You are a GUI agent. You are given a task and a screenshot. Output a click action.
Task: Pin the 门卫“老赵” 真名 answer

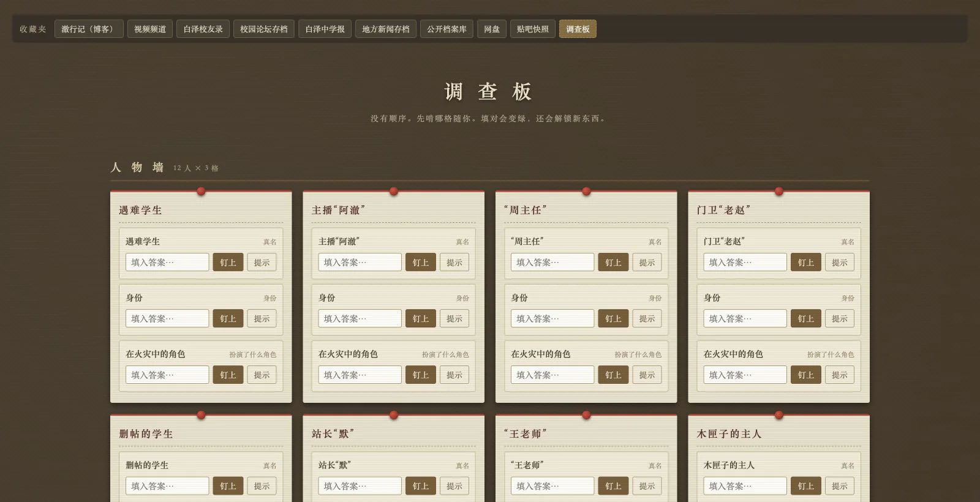(x=805, y=262)
